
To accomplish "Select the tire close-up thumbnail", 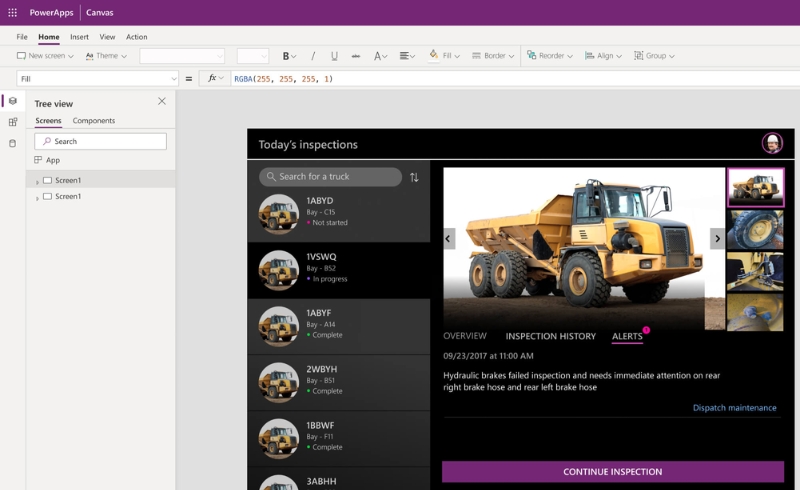I will click(x=755, y=230).
